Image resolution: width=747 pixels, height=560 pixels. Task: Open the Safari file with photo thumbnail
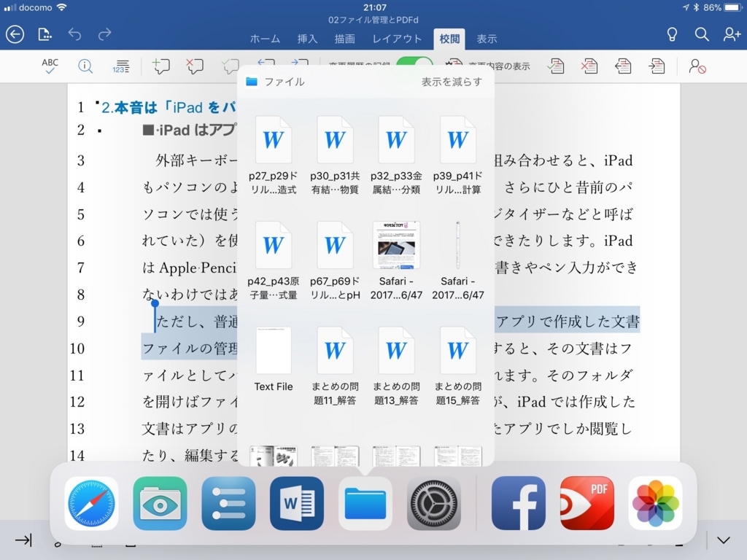point(396,260)
